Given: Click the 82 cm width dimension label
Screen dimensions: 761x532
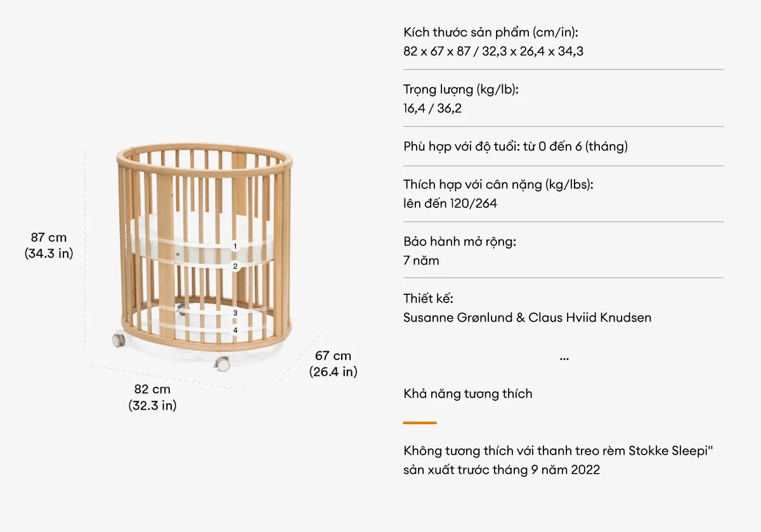Looking at the screenshot, I should (152, 398).
